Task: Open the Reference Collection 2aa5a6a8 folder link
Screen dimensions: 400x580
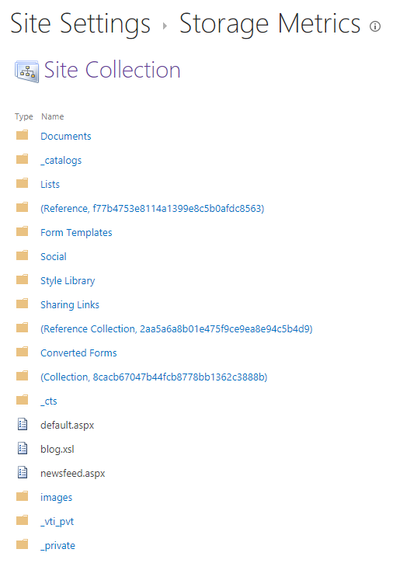Action: click(x=177, y=329)
